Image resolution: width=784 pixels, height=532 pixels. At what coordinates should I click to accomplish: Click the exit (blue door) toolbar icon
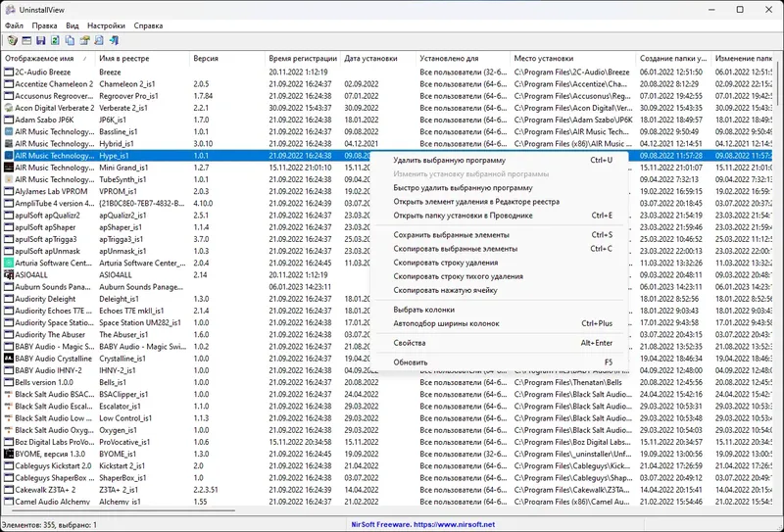[x=114, y=40]
